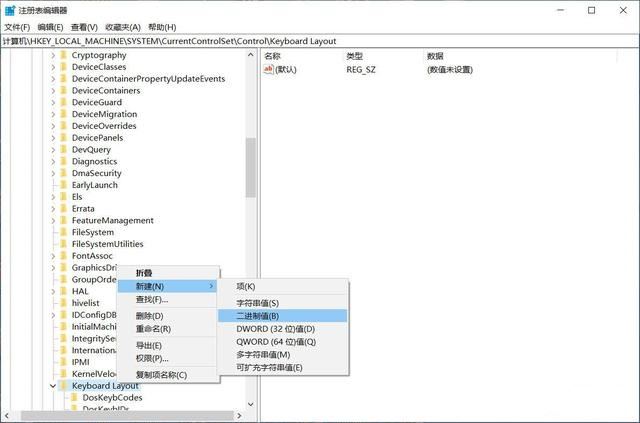Choose 二进制值(B) from the submenu
Viewport: 640px width, 423px height.
pos(257,315)
